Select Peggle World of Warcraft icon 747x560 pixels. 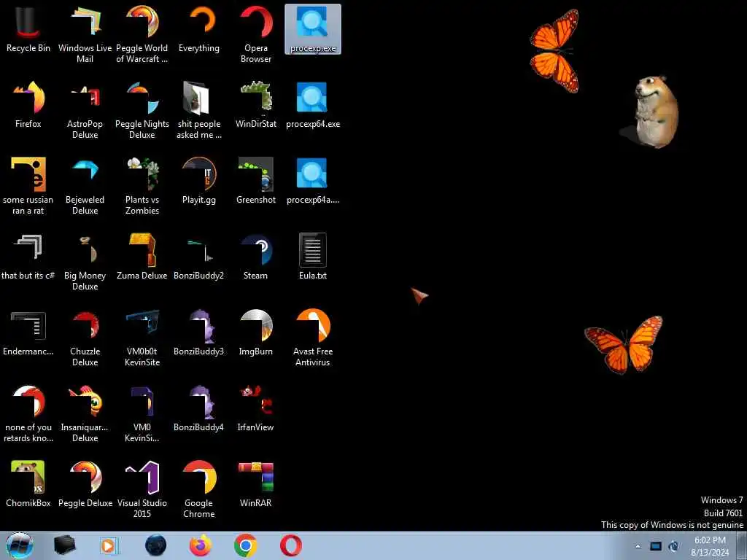[x=142, y=34]
